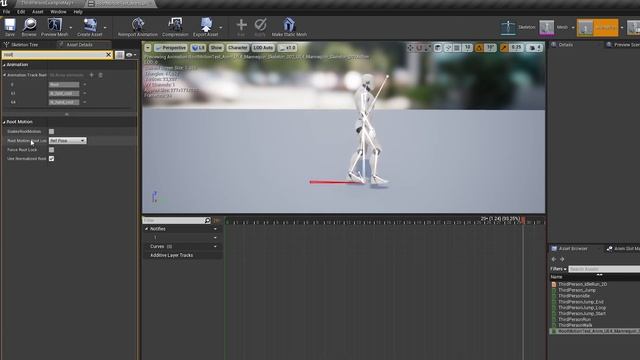Collapse the Animation Track Names array
640x360 pixels.
coord(4,75)
